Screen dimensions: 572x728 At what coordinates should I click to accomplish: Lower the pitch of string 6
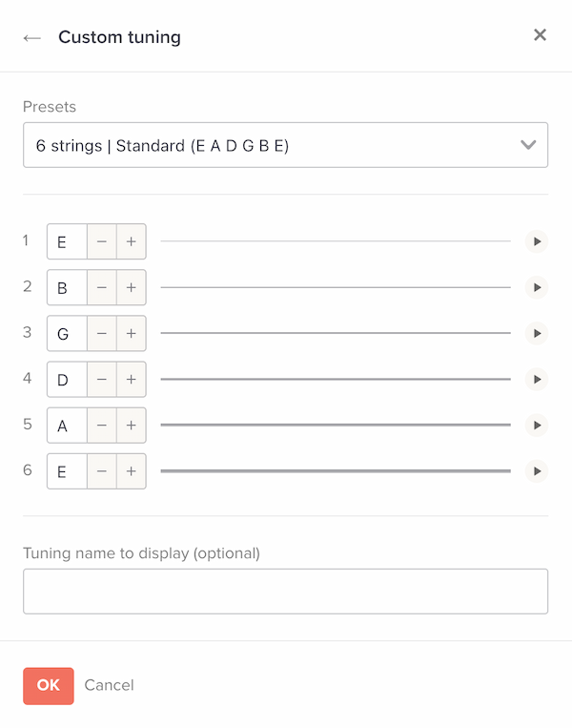coord(102,470)
